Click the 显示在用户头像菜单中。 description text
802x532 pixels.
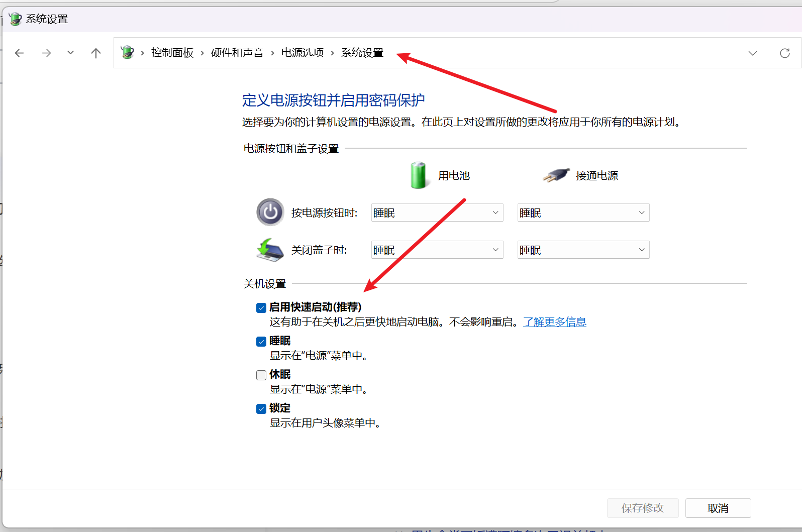pos(325,423)
